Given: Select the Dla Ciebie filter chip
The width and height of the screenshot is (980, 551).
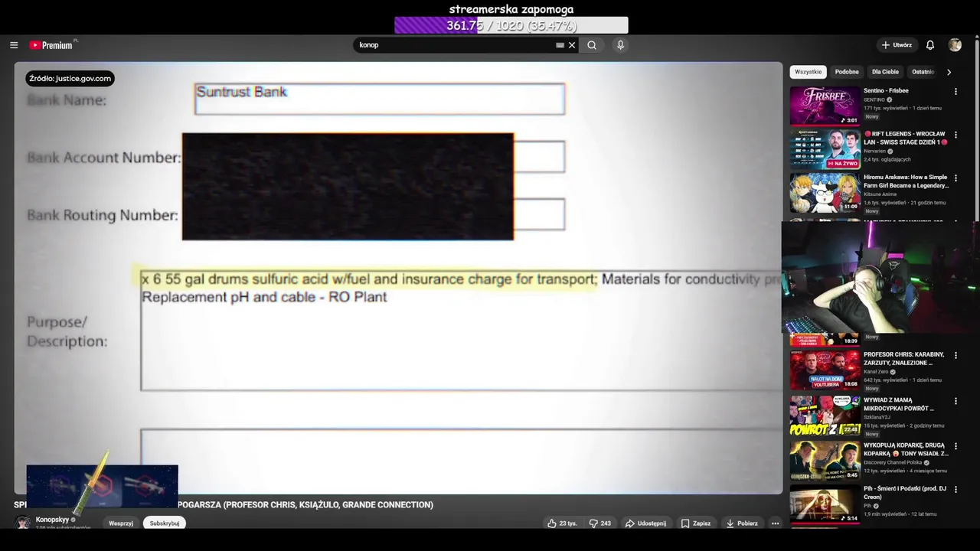Looking at the screenshot, I should tap(885, 72).
